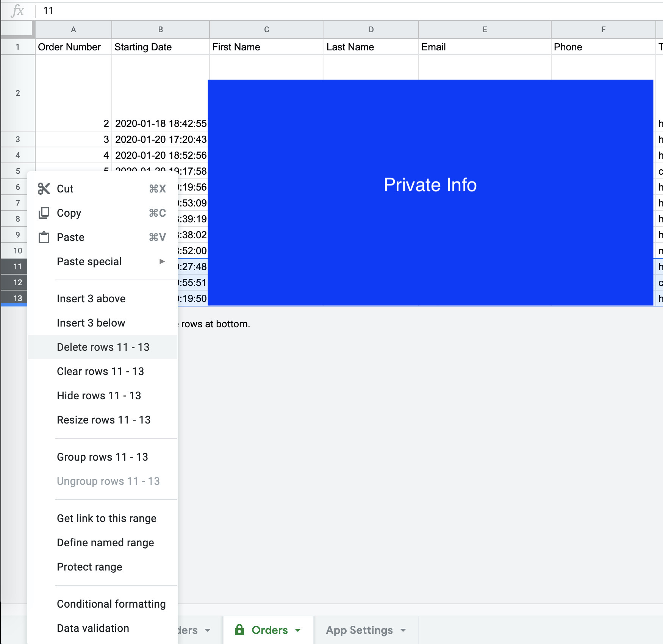
Task: Select column E header
Action: point(485,30)
